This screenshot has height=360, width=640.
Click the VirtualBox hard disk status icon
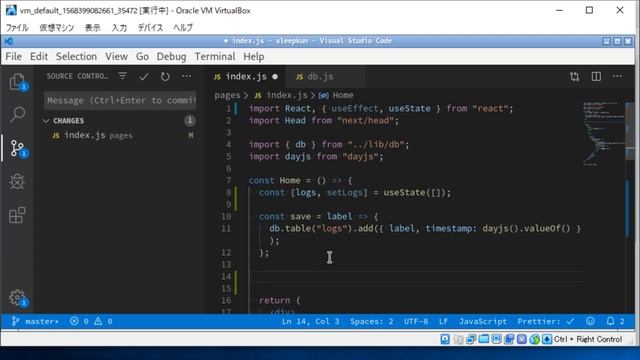[x=445, y=339]
